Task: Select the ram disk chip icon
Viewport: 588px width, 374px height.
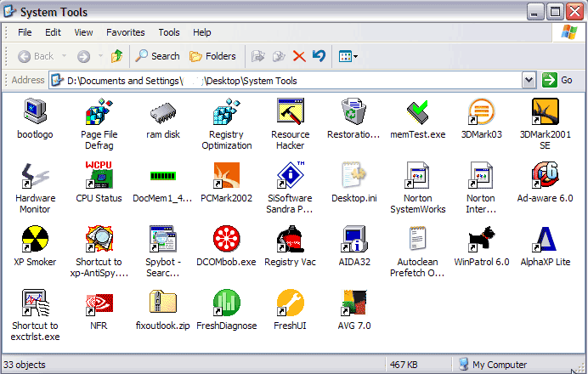Action: (x=163, y=112)
